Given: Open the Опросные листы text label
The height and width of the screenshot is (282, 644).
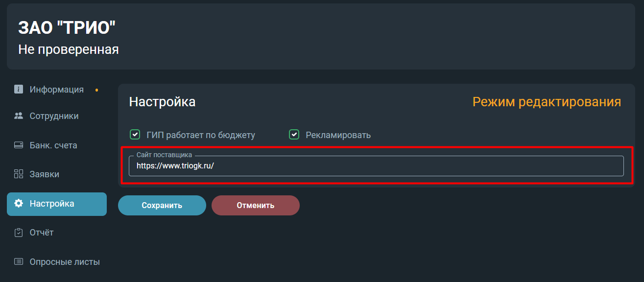Looking at the screenshot, I should point(65,262).
